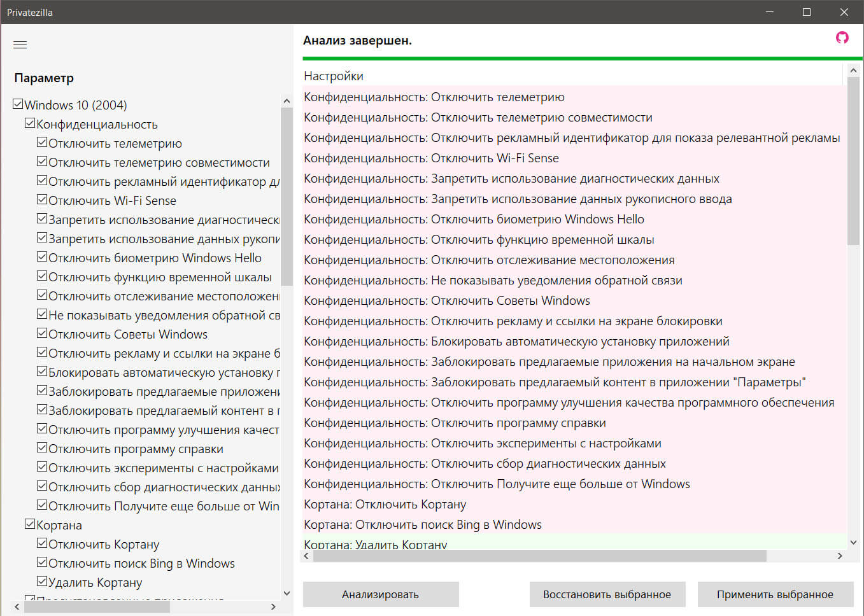
Task: Select result Не показывать уведомления обратной связи
Action: pyautogui.click(x=574, y=280)
